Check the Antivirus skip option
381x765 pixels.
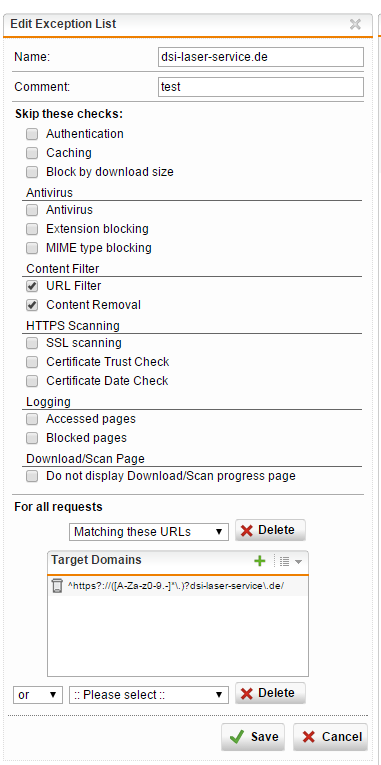(x=32, y=210)
